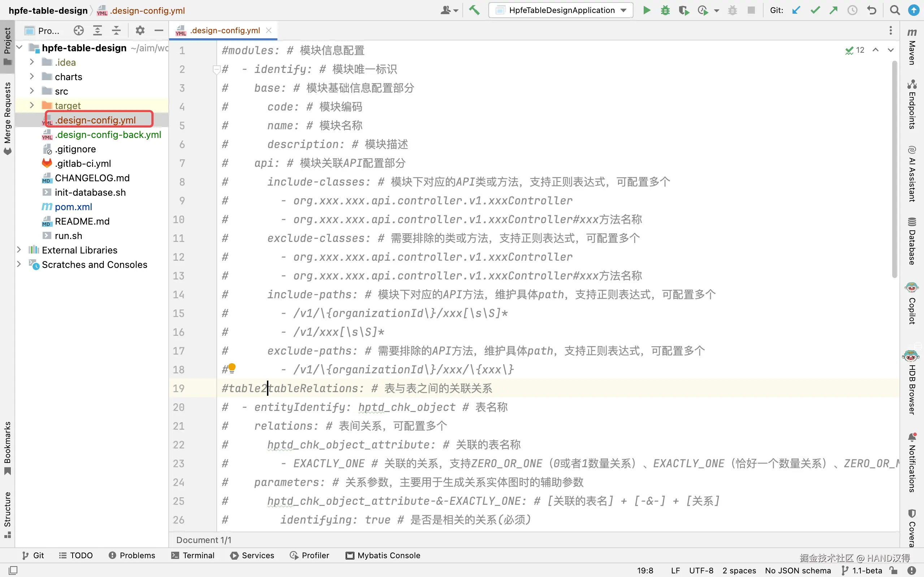The height and width of the screenshot is (577, 924).
Task: Open the Terminal tab
Action: tap(193, 555)
